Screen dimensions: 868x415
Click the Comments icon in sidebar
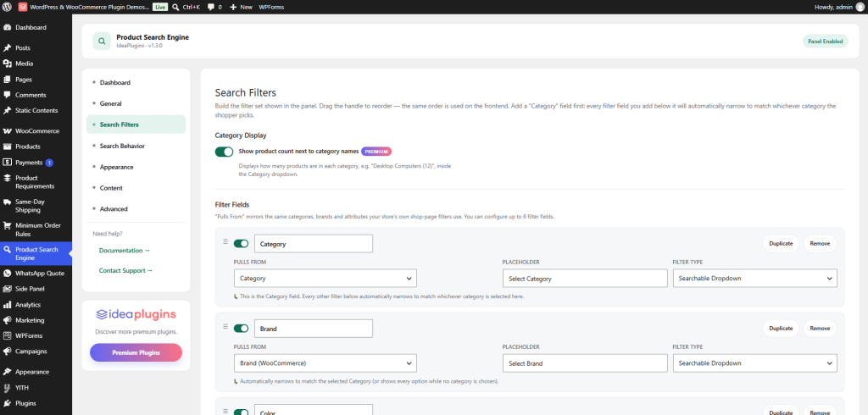[x=7, y=95]
